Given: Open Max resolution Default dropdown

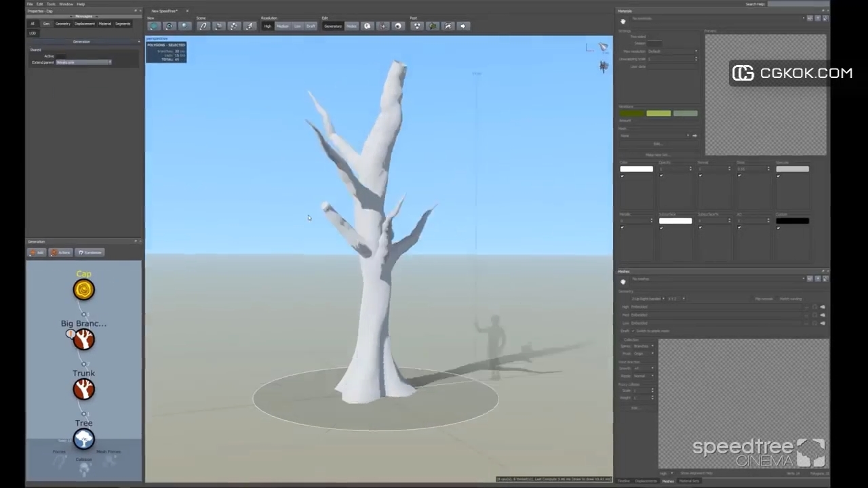Looking at the screenshot, I should tap(672, 52).
